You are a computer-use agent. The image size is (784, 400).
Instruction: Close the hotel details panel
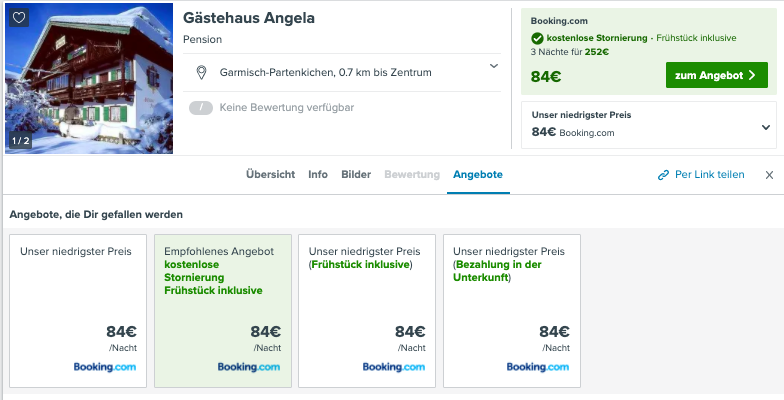click(x=769, y=175)
